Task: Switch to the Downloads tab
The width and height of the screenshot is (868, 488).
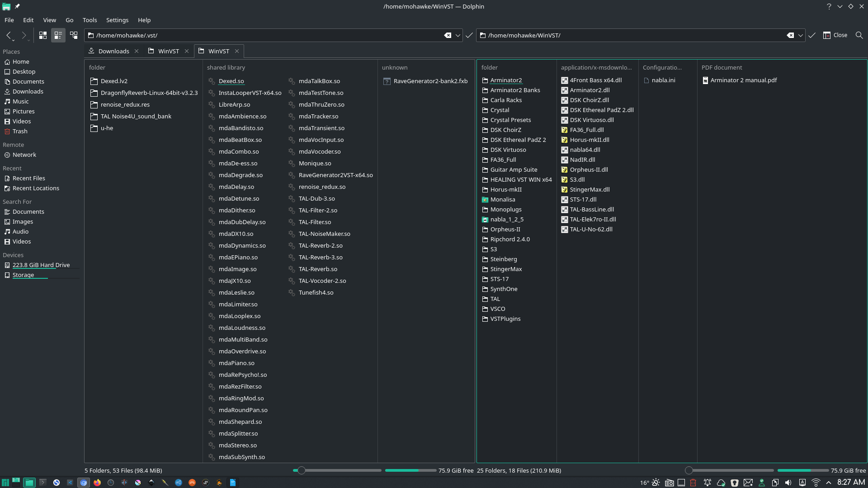Action: (x=113, y=51)
